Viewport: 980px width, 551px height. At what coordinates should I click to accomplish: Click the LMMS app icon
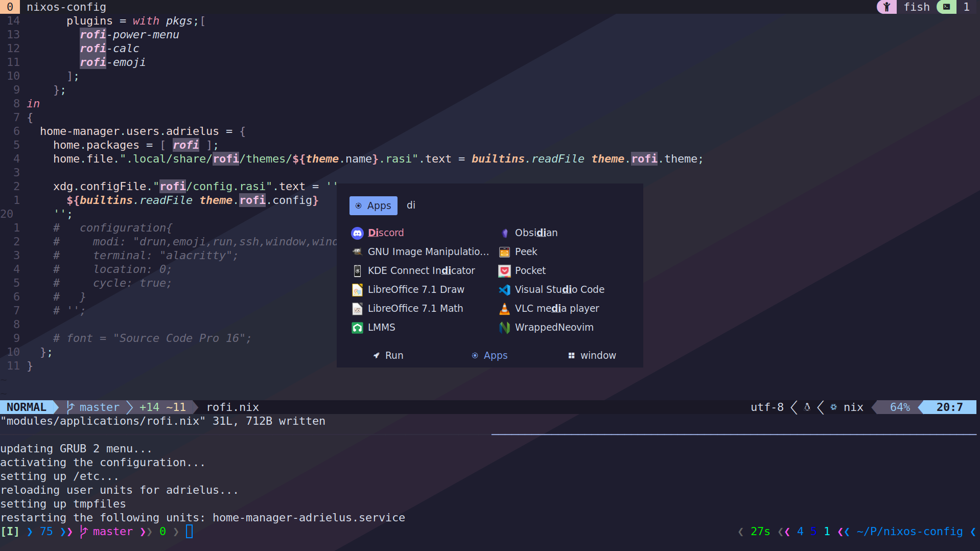point(357,328)
